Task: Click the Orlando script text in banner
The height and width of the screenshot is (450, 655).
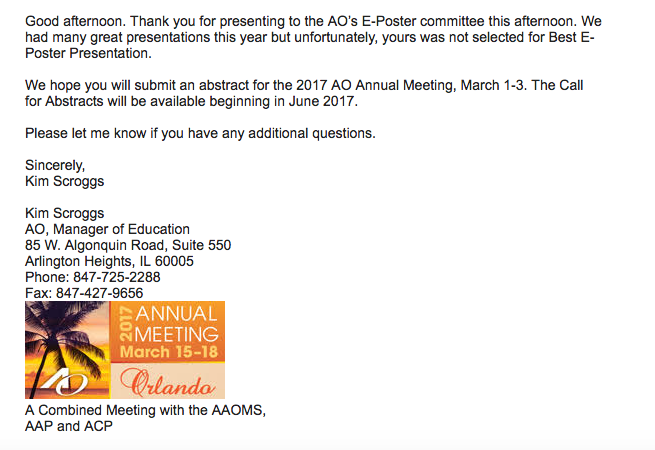Action: click(166, 382)
